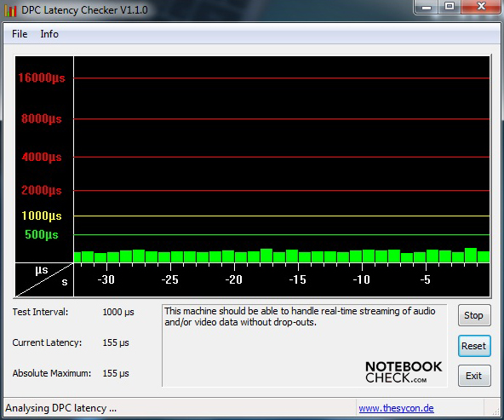Select the -30 second timeline marker

click(x=106, y=279)
